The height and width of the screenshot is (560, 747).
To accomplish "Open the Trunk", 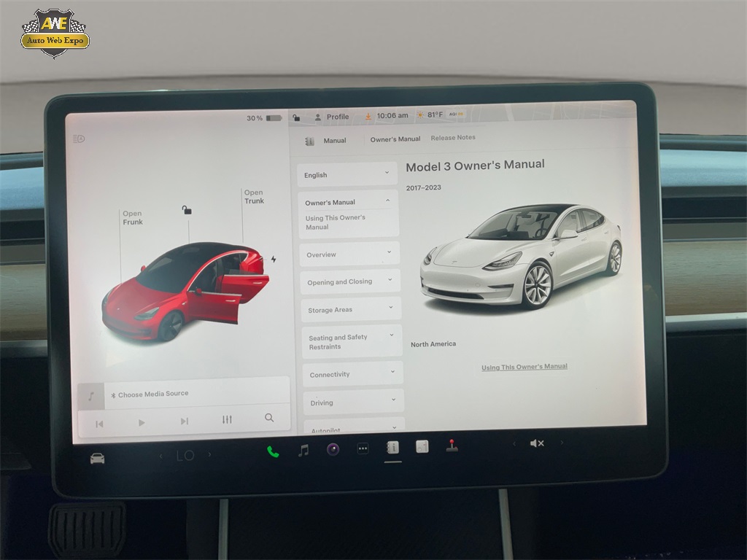I will (254, 197).
